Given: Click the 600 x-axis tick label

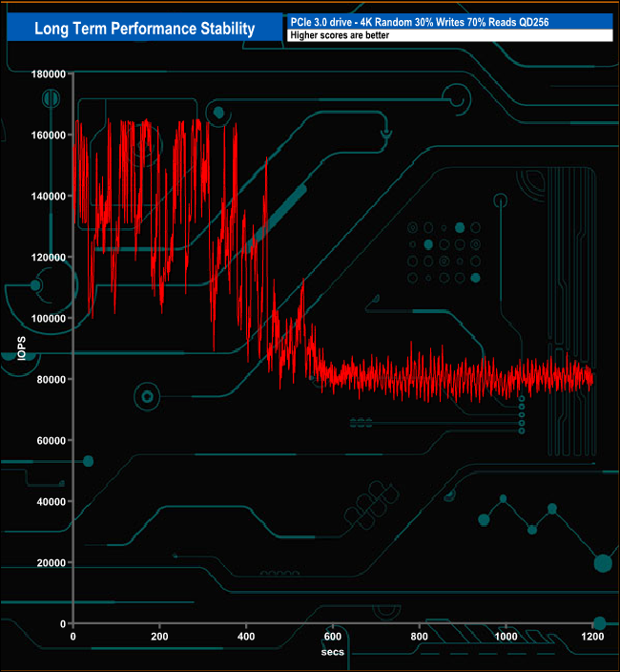Looking at the screenshot, I should point(333,637).
